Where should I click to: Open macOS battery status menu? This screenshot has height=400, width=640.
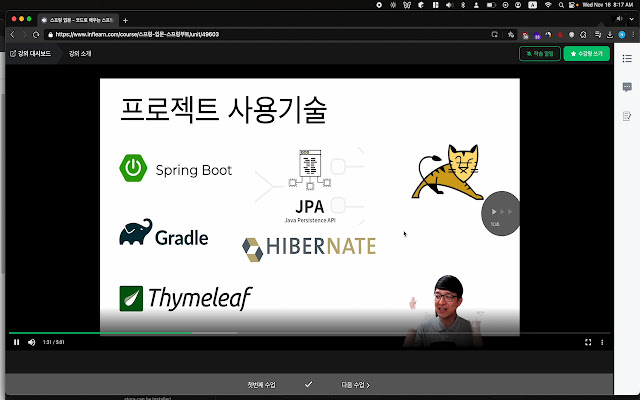point(491,5)
